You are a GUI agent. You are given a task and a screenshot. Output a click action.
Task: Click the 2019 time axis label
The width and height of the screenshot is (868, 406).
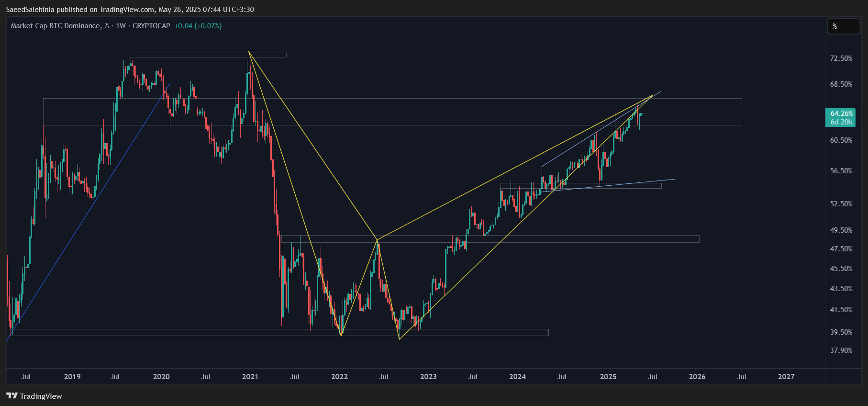[x=72, y=377]
